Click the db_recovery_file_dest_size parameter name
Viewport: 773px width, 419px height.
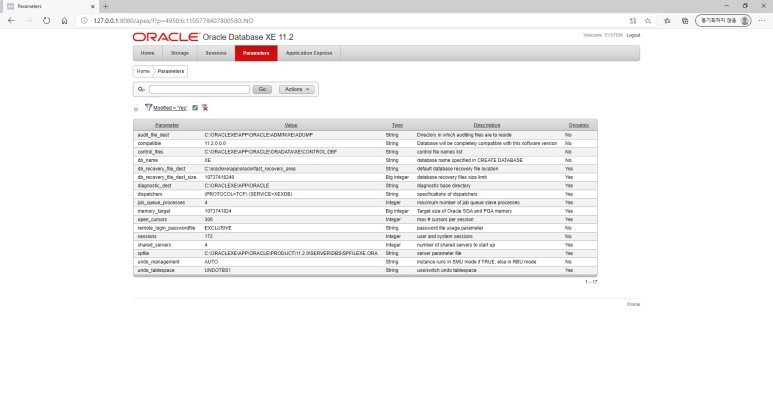coord(167,177)
